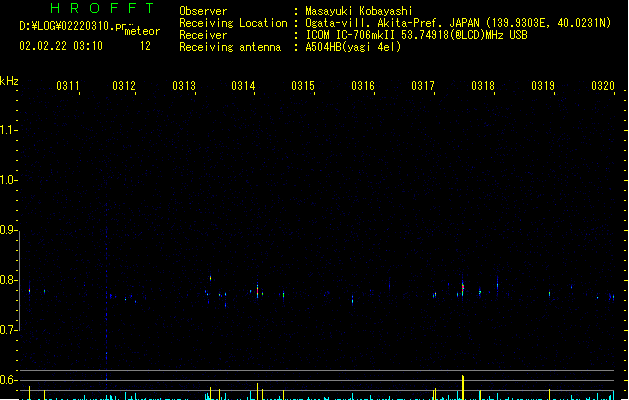629x400 pixels.
Task: Click the meteor echo just after 0314
Action: (x=258, y=291)
